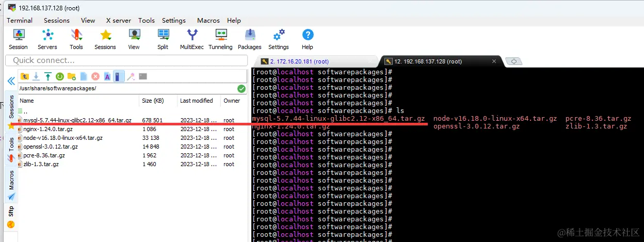Click pcre-8.36.tar.gz in terminal output

598,119
